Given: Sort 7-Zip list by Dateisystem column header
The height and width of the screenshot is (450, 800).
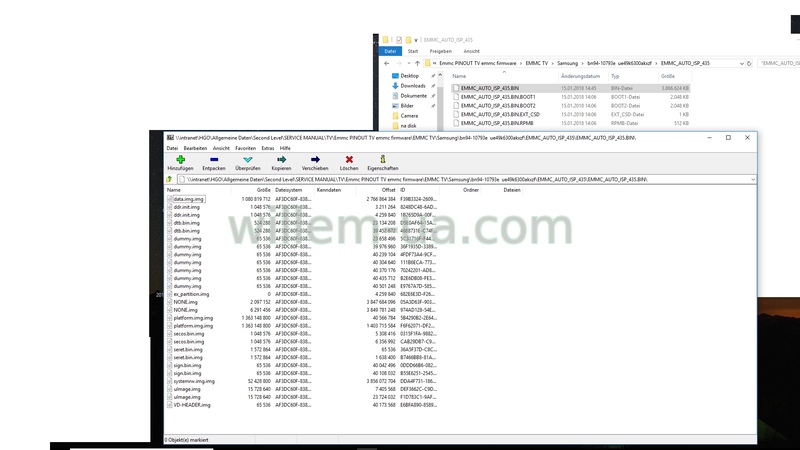Looking at the screenshot, I should pos(293,190).
